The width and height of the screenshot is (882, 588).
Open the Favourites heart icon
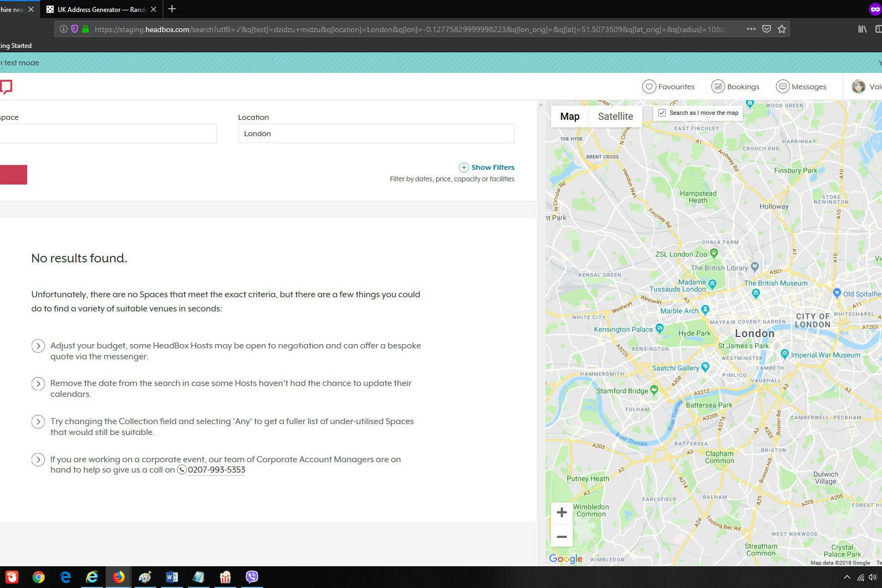click(648, 87)
